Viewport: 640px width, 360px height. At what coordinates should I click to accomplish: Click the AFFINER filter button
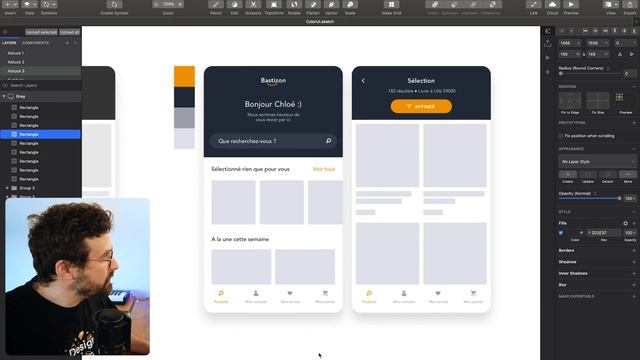[x=421, y=107]
